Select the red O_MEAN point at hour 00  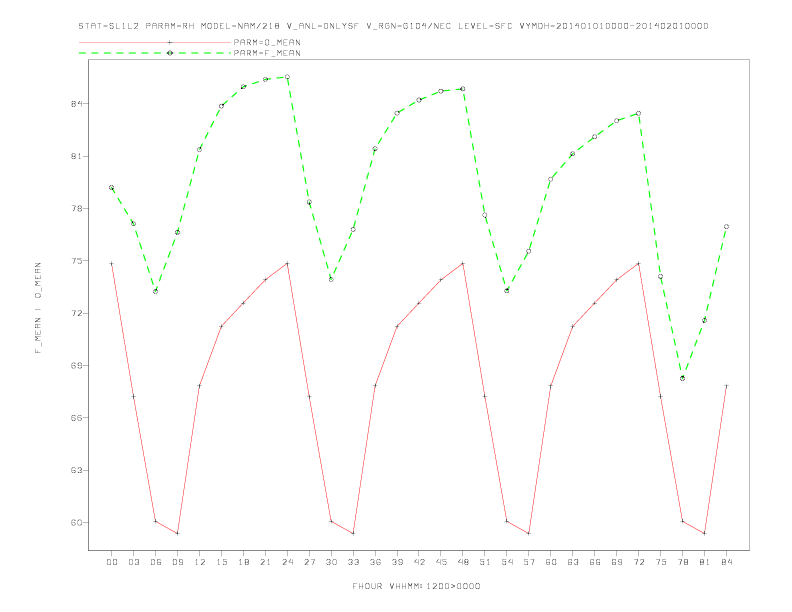[x=112, y=264]
